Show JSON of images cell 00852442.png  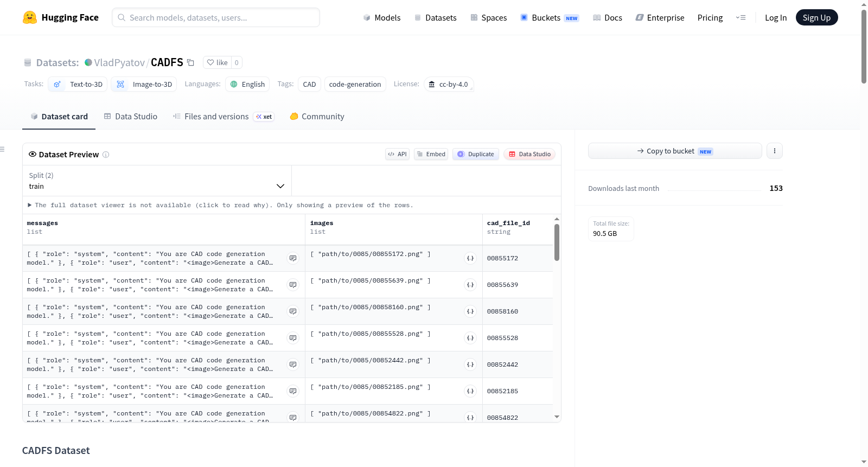(470, 364)
